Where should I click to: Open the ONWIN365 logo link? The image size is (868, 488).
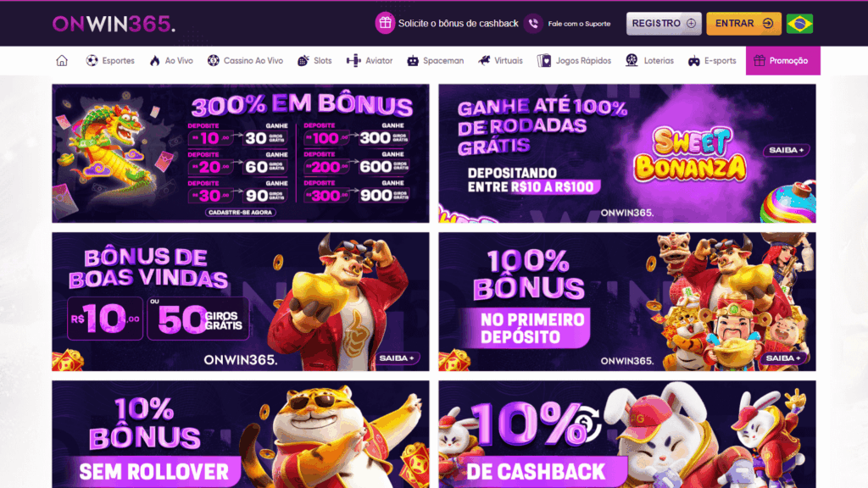[114, 24]
